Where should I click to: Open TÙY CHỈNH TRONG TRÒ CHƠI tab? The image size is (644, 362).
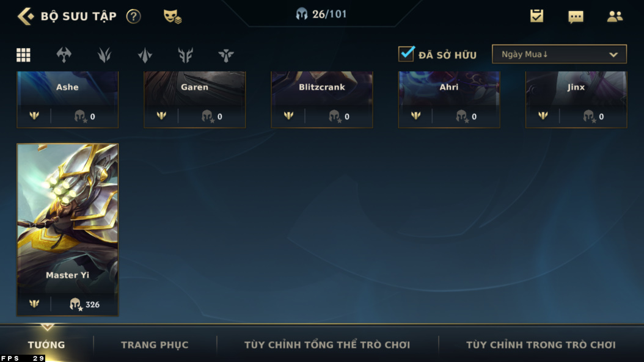click(x=541, y=345)
